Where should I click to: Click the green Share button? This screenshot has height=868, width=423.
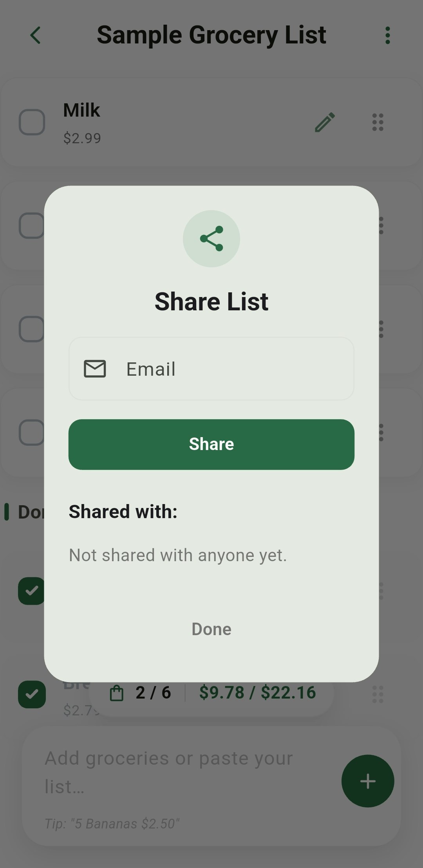click(x=211, y=444)
